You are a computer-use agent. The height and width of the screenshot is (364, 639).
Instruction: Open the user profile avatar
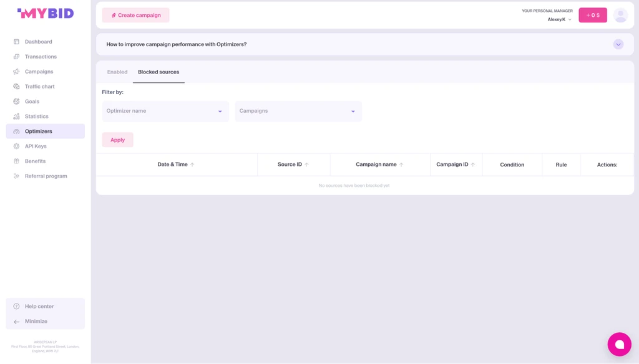[621, 15]
